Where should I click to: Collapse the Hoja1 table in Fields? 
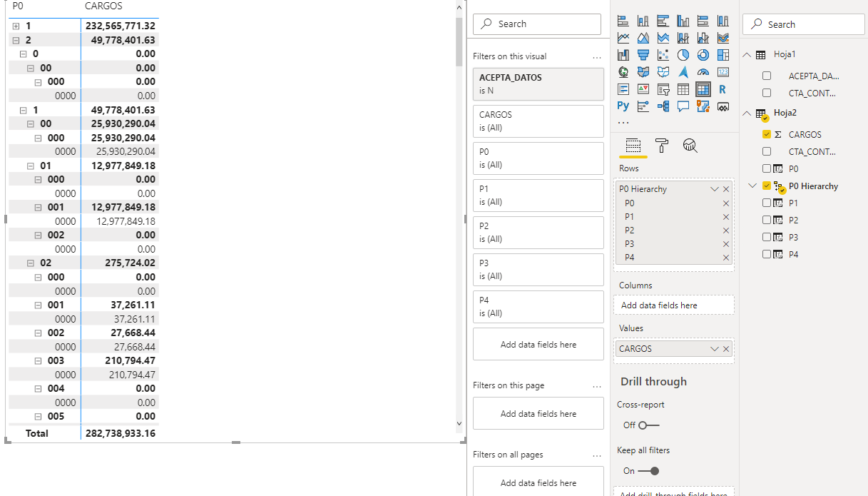pos(747,54)
